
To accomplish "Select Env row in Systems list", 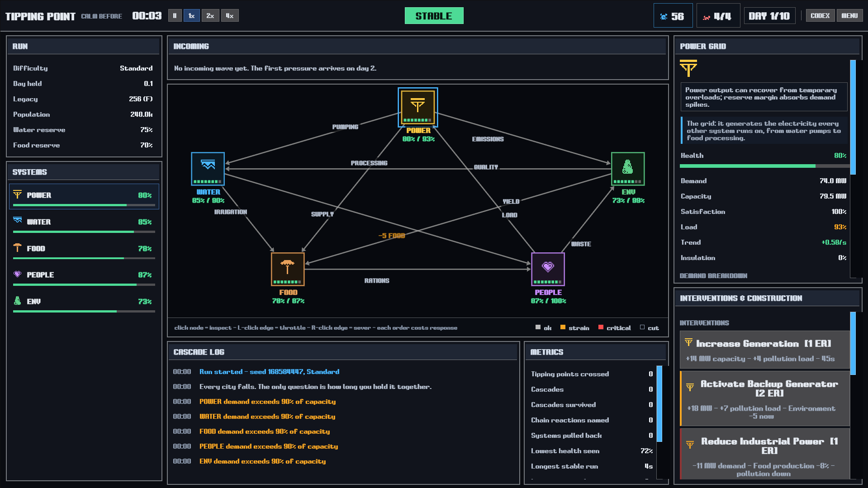I will coord(84,303).
